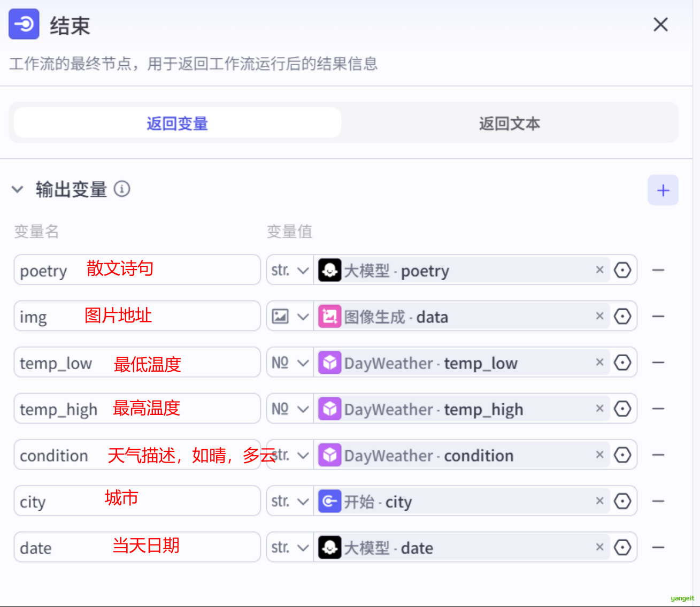
Task: Click the info icon next to 输出变量
Action: click(x=122, y=189)
